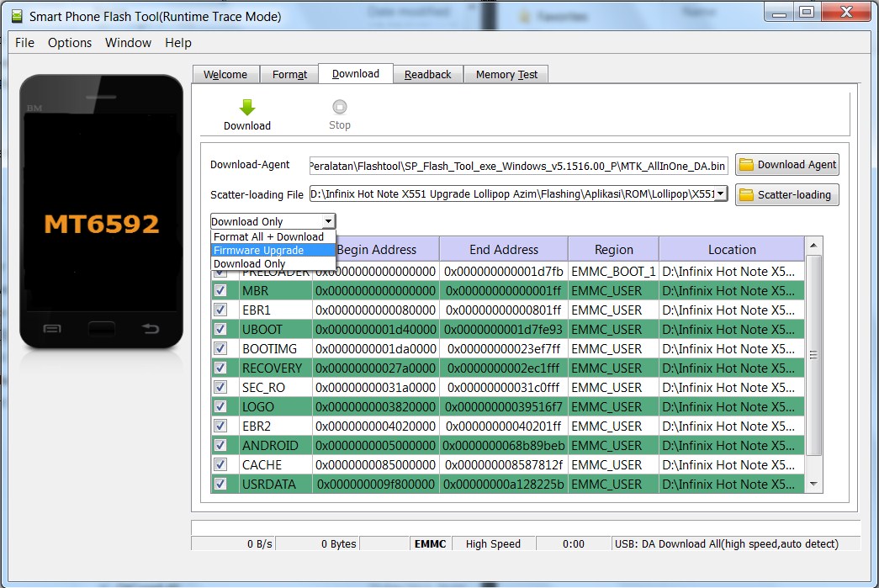Click the Location column header
Viewport: 879px width, 588px height.
tap(732, 250)
